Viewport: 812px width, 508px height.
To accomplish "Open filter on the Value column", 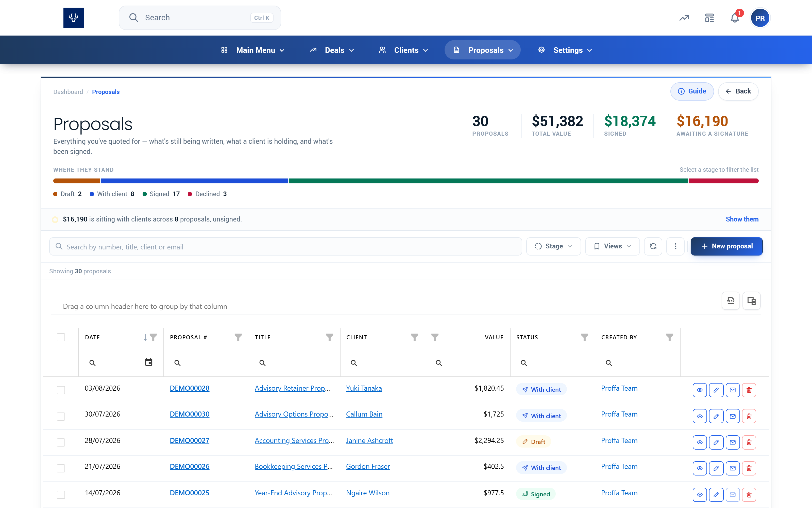I will [435, 337].
